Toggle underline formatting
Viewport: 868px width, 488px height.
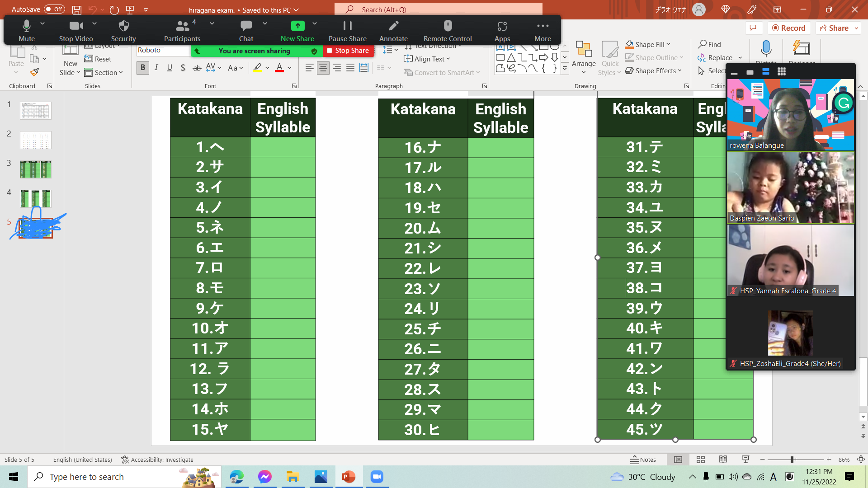[170, 68]
